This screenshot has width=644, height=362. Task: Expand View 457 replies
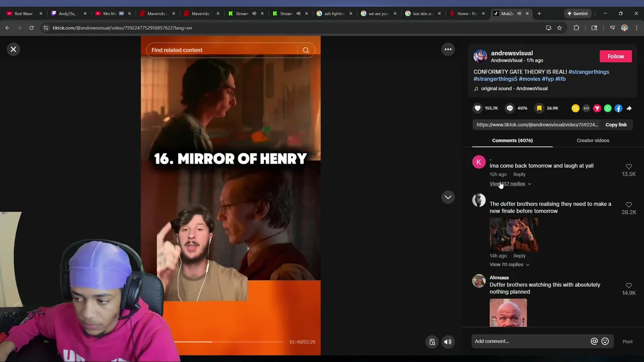click(510, 184)
